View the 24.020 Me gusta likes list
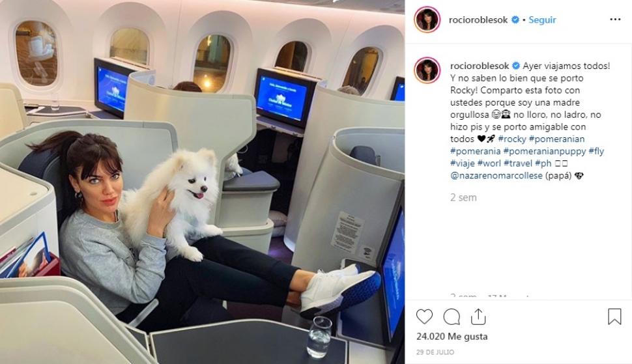The height and width of the screenshot is (364, 632). (452, 336)
